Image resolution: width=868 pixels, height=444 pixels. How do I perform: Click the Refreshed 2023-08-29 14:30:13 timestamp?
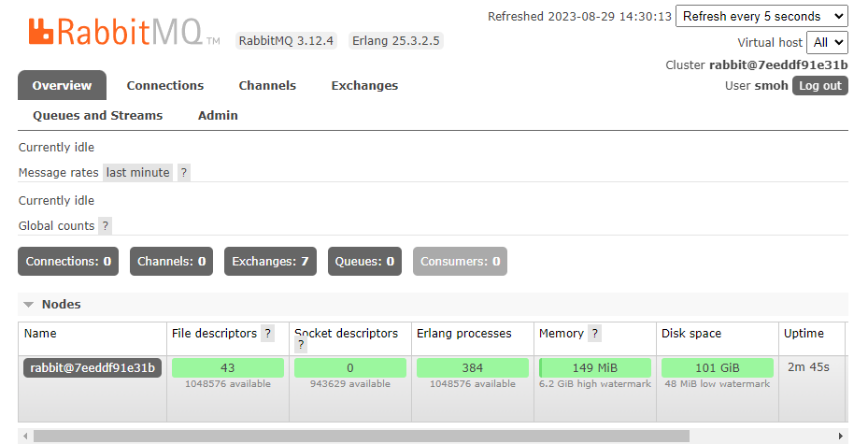point(579,17)
